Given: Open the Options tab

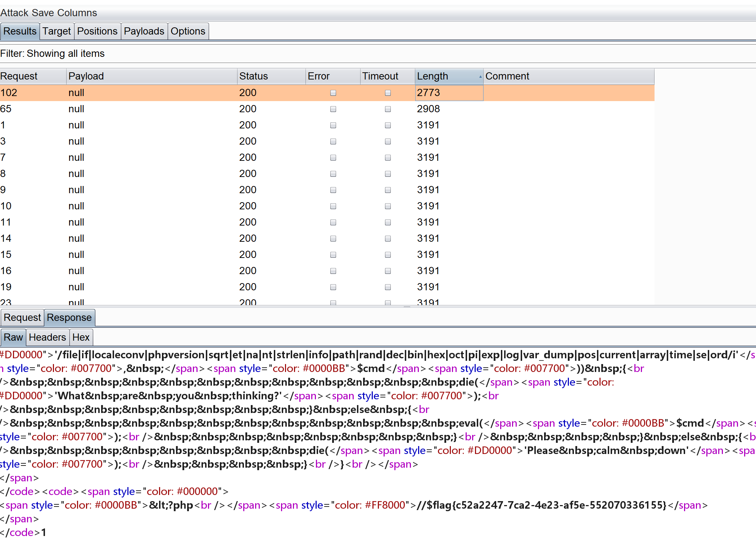Looking at the screenshot, I should [188, 31].
